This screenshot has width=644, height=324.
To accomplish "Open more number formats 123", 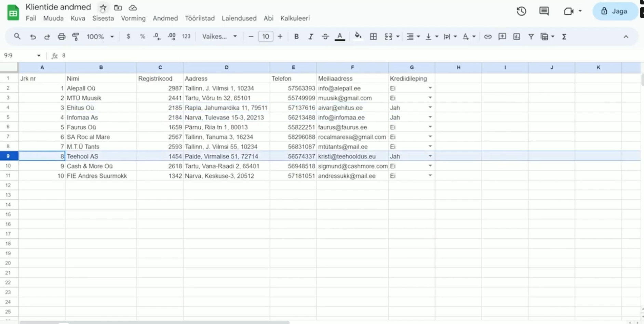I will tap(186, 36).
